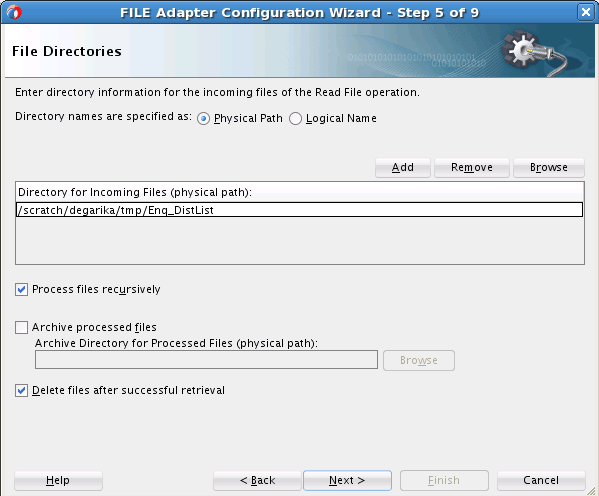
Task: Click the Add directory button
Action: tap(403, 168)
